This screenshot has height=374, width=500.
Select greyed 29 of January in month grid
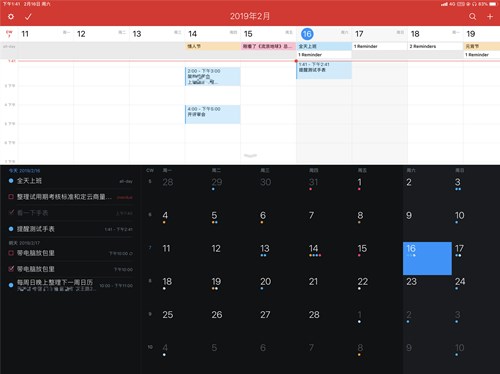point(217,182)
